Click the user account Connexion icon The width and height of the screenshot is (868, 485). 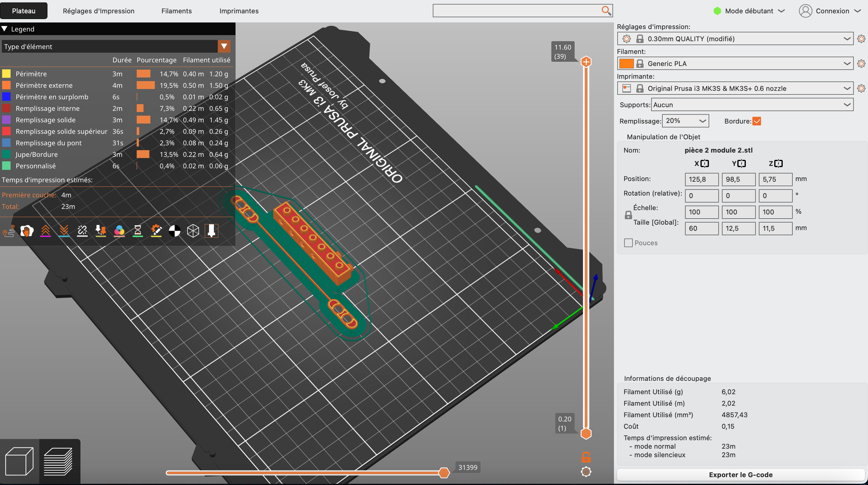pyautogui.click(x=805, y=11)
